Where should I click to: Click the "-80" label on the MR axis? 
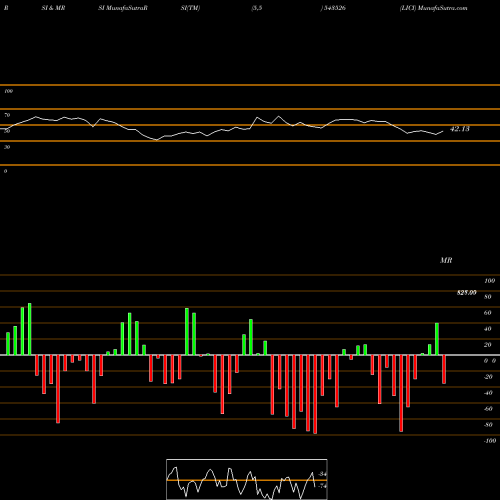(488, 425)
